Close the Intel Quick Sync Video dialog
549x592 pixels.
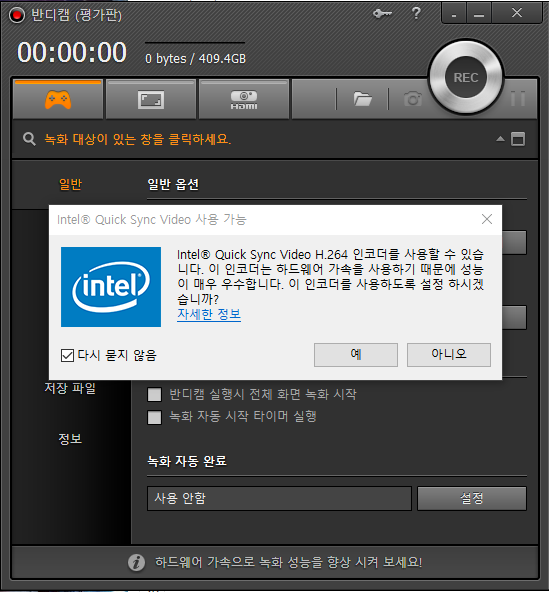(487, 219)
